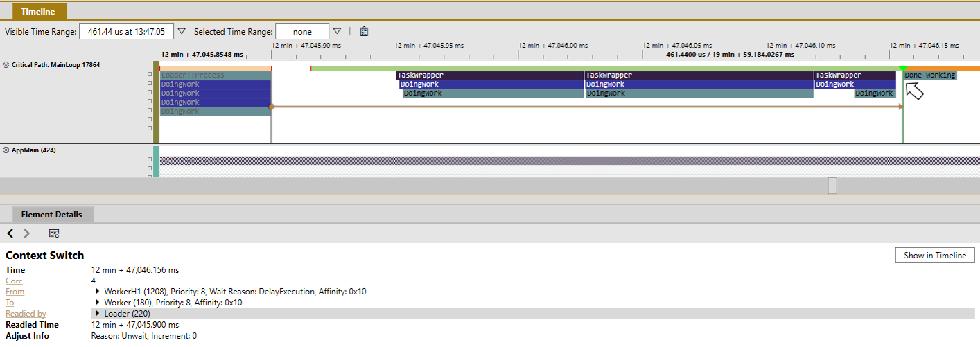Click the 'Critical Path: MainLoop 17864' lane title

pyautogui.click(x=56, y=65)
